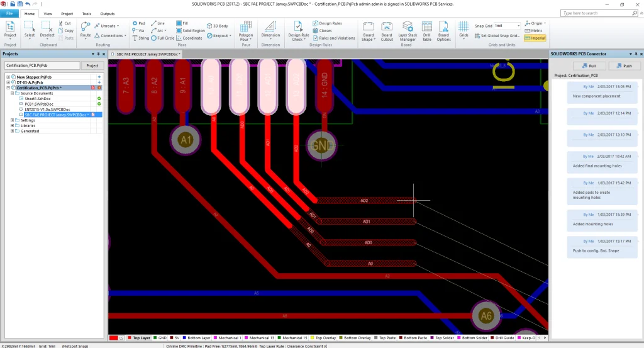
Task: Switch units to Metric
Action: [x=534, y=30]
